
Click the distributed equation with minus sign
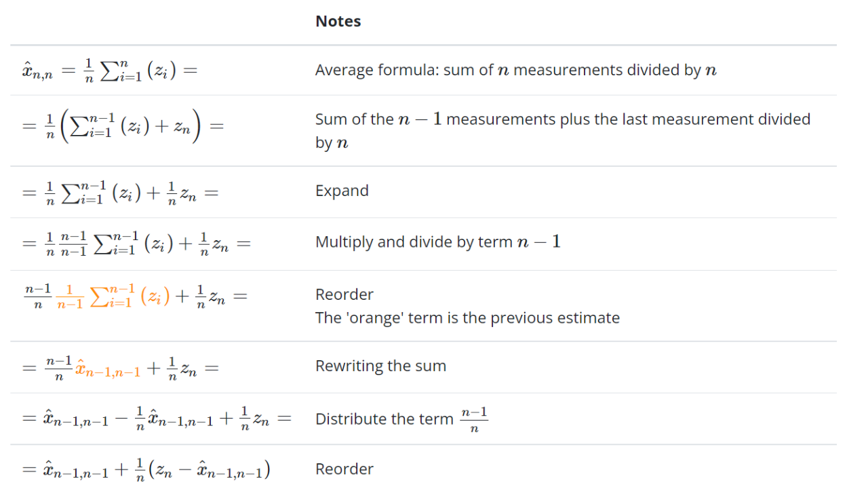(157, 420)
